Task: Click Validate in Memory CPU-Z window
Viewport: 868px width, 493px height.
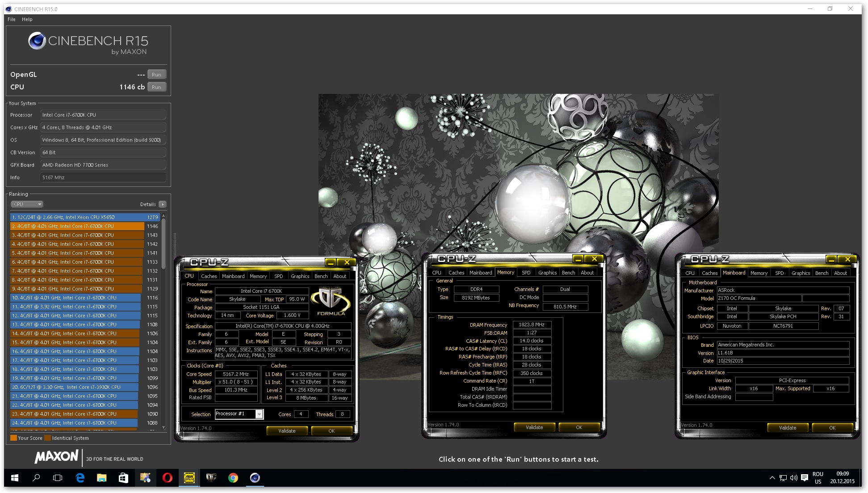Action: click(x=534, y=427)
